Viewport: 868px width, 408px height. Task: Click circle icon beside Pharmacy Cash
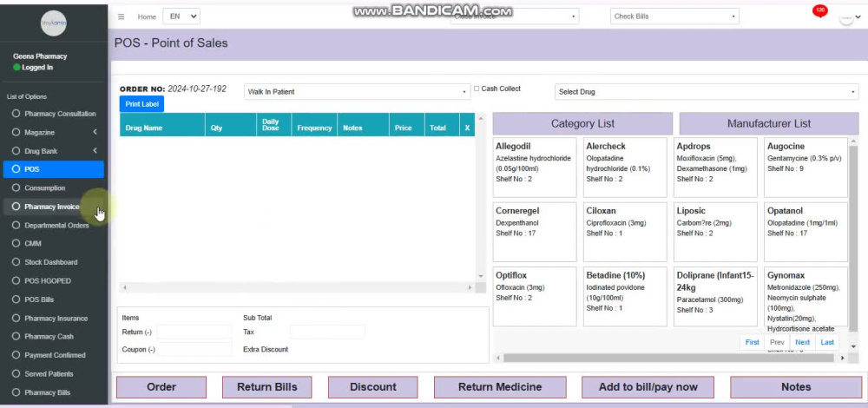click(16, 336)
